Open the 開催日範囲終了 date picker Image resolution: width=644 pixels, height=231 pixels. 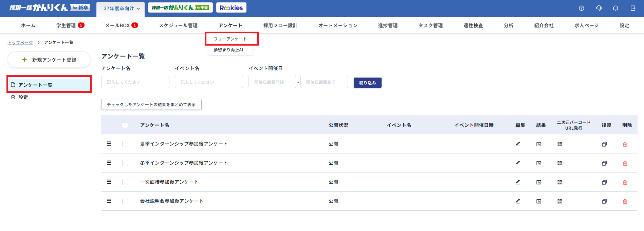pyautogui.click(x=324, y=82)
